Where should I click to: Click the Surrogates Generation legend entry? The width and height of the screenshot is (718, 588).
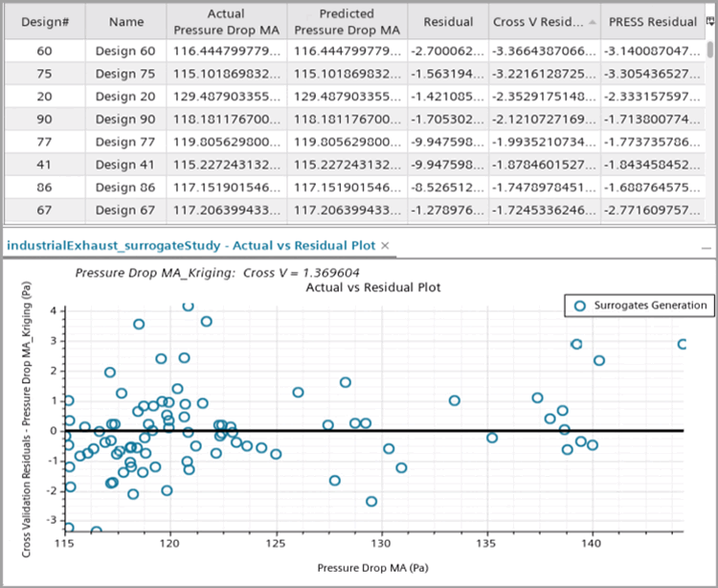pos(640,305)
